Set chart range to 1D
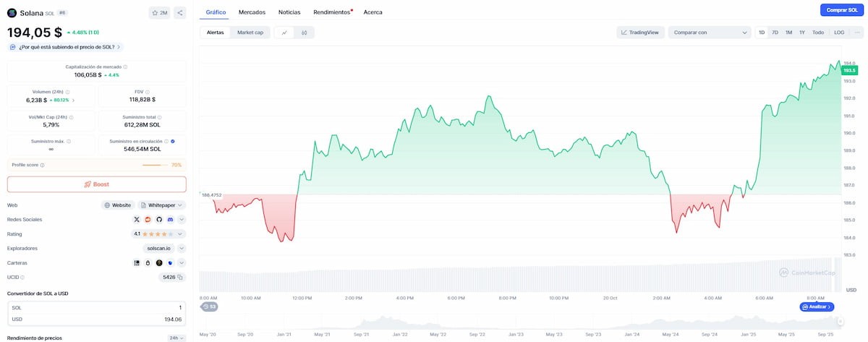 [x=761, y=33]
